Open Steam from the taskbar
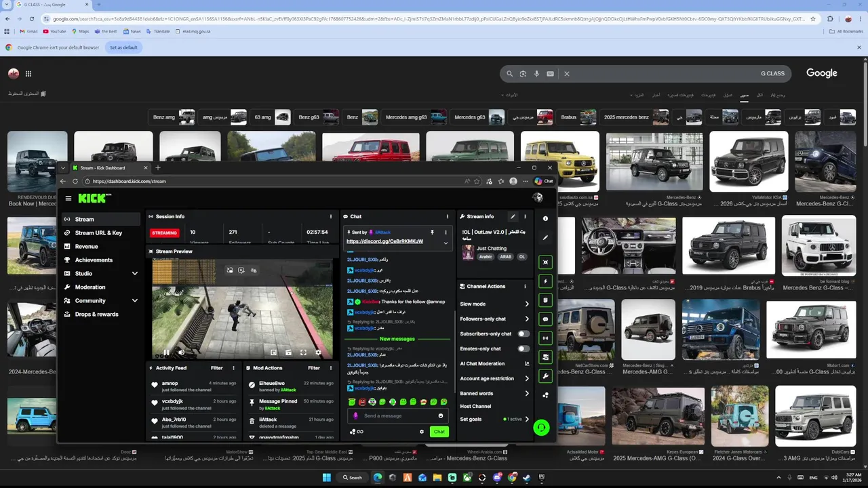This screenshot has width=868, height=488. pos(527,477)
